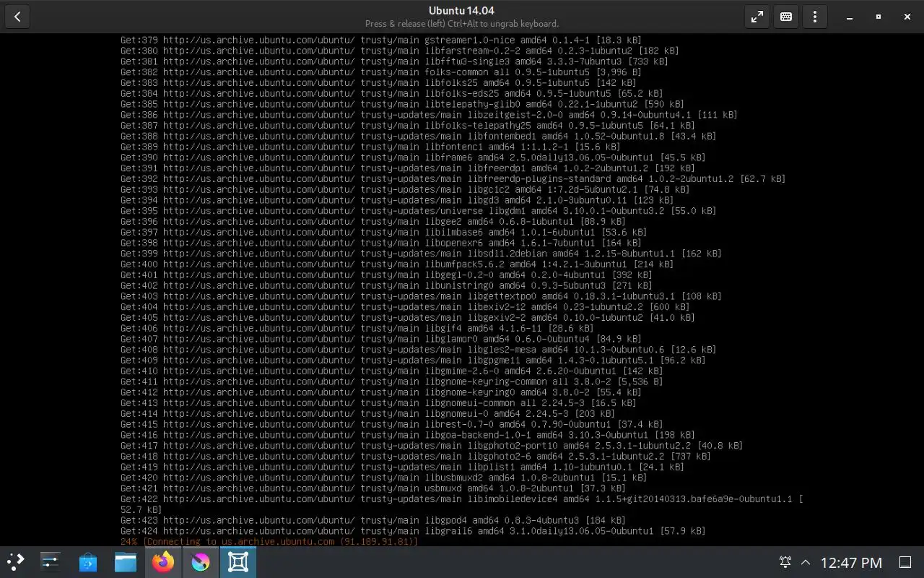Open the Dolphin file manager icon
This screenshot has height=578, width=924.
[x=126, y=562]
